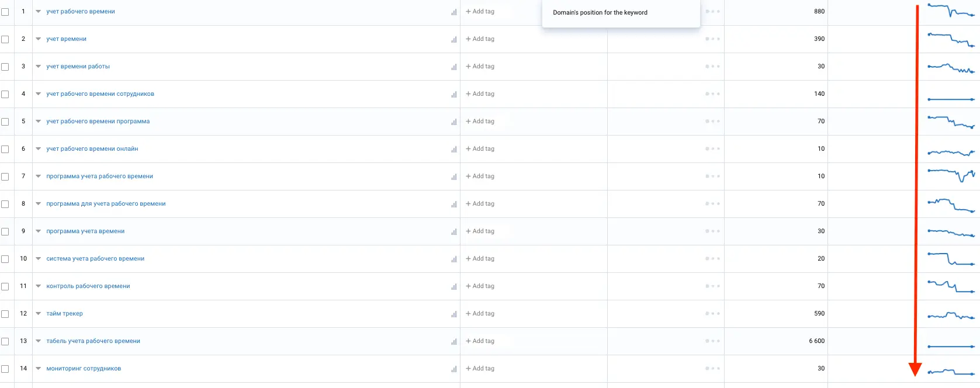Tick checkbox for row 7 программа учета рабочего времени
The width and height of the screenshot is (980, 388).
point(5,176)
